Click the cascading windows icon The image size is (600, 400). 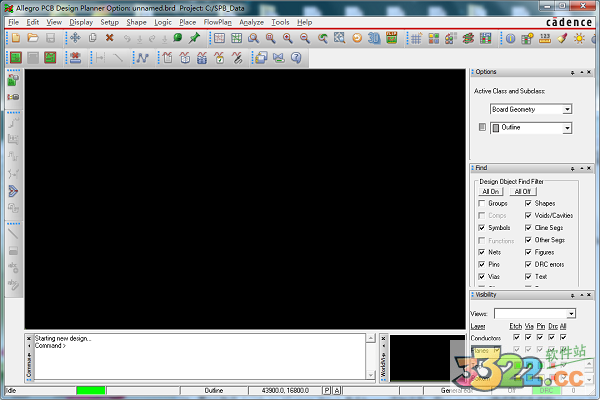[x=261, y=58]
